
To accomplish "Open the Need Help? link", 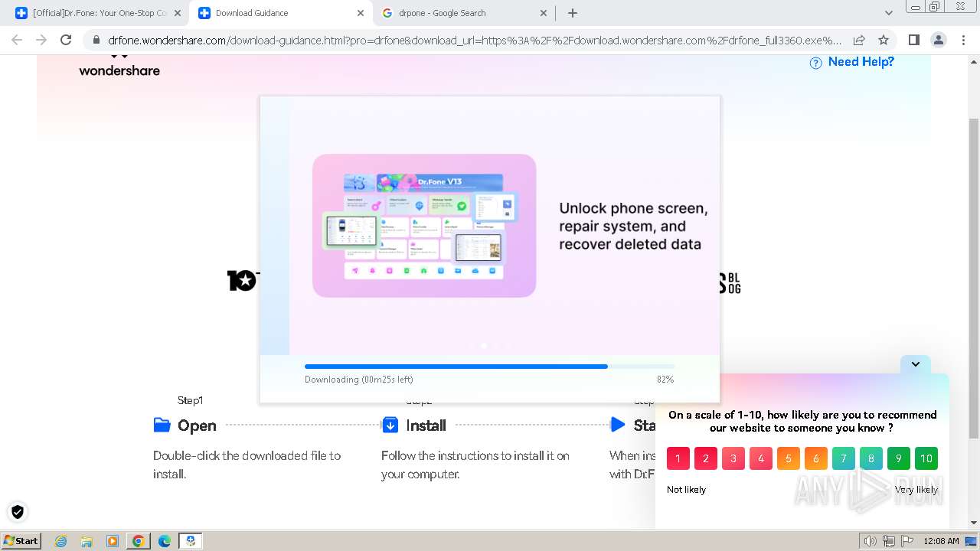I will click(x=861, y=62).
